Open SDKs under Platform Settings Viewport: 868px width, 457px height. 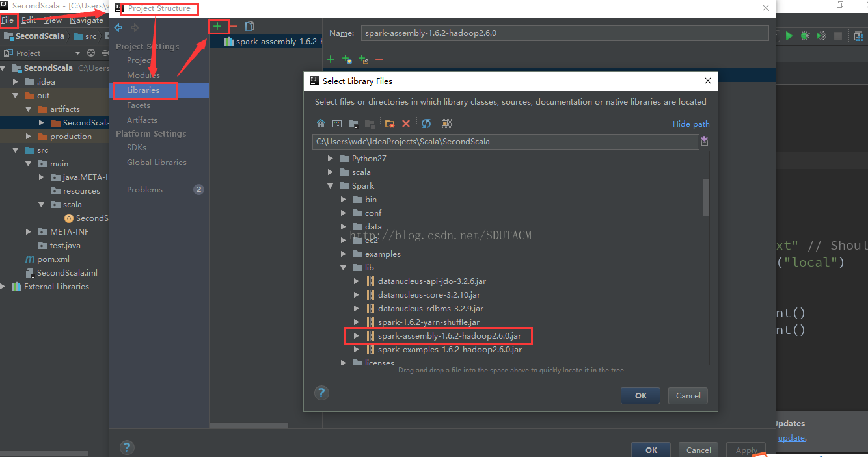[137, 147]
